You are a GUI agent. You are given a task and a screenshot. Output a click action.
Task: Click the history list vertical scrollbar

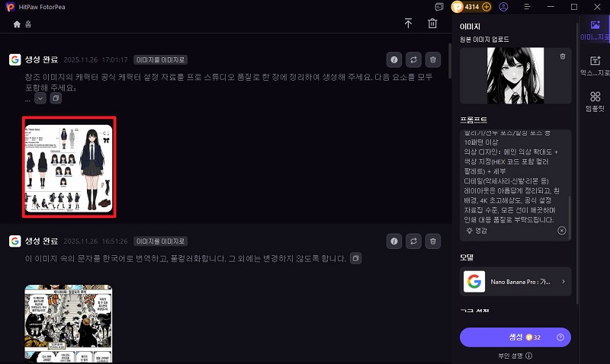pos(450,61)
